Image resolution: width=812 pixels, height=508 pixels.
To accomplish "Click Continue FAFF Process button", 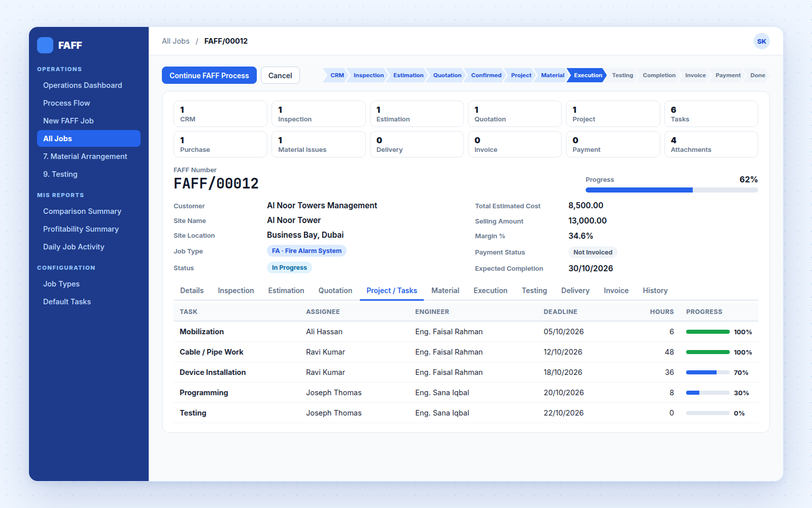I will pyautogui.click(x=209, y=75).
